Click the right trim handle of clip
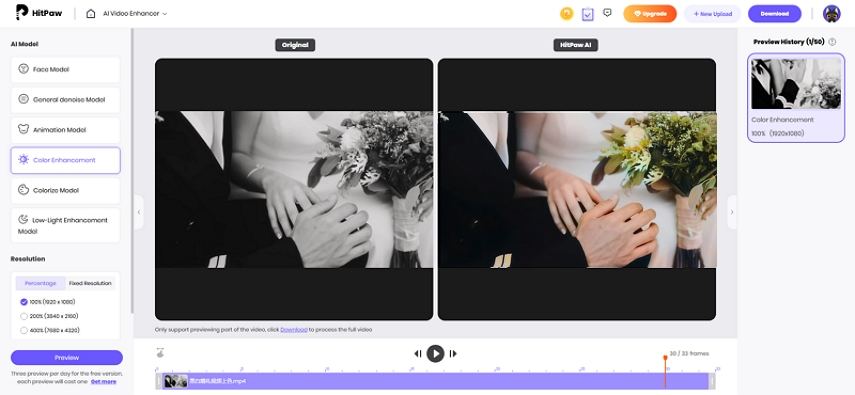The width and height of the screenshot is (855, 395). pyautogui.click(x=711, y=381)
